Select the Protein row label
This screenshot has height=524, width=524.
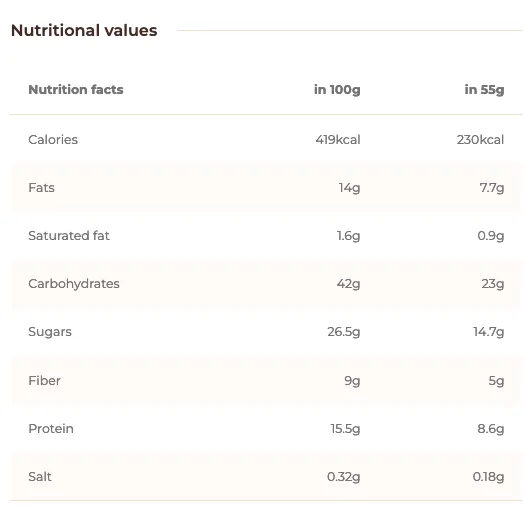click(x=51, y=429)
